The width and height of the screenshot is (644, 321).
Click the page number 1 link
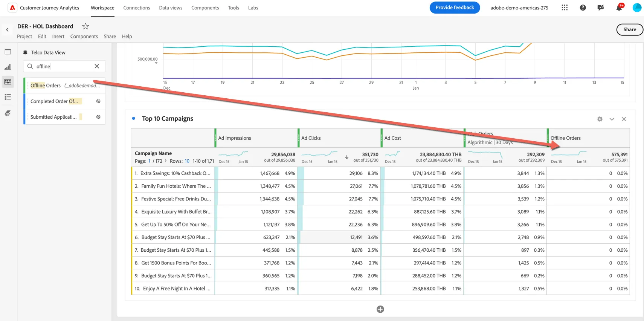(x=150, y=161)
